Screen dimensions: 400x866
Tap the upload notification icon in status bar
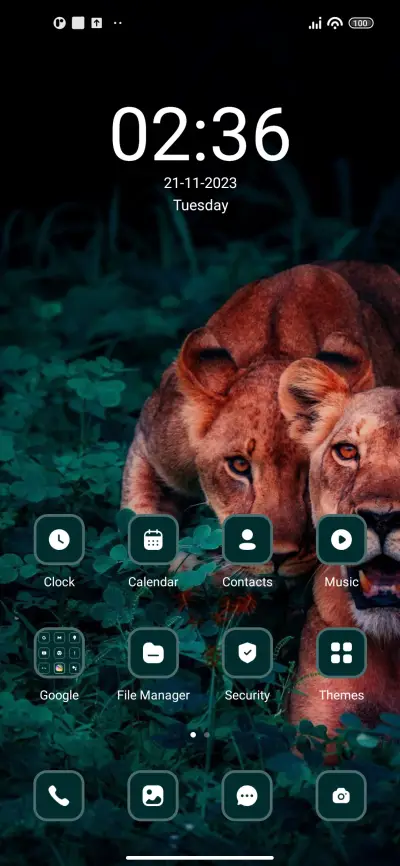point(97,23)
